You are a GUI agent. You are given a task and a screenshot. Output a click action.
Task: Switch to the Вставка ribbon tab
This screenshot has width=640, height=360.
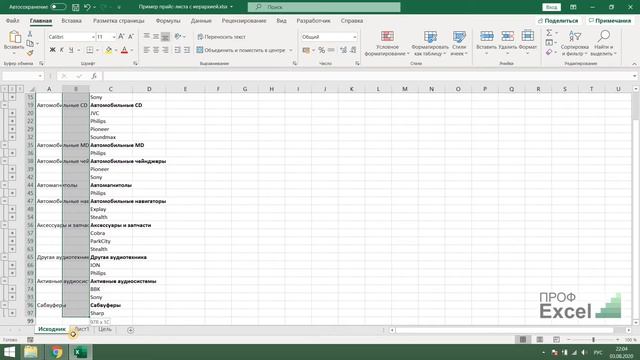pos(71,21)
